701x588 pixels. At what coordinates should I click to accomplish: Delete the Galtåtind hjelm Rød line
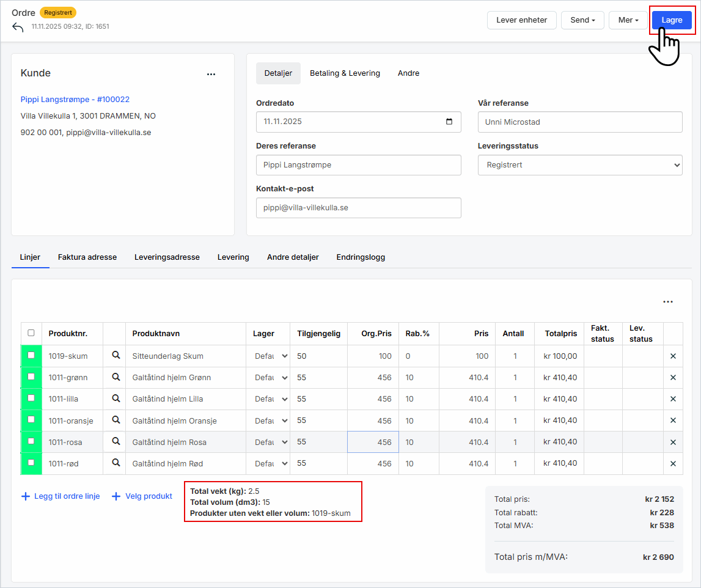[673, 464]
